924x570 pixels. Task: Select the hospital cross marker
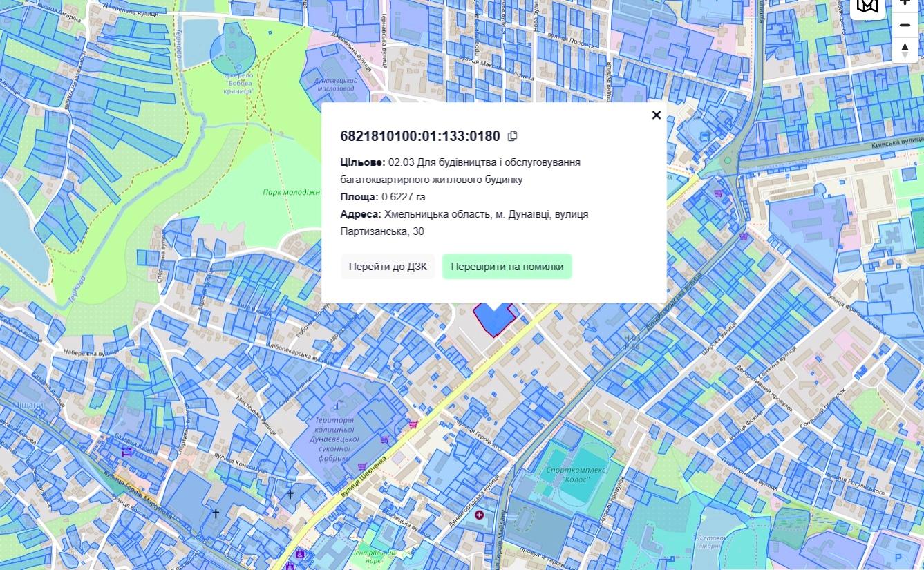click(x=479, y=515)
